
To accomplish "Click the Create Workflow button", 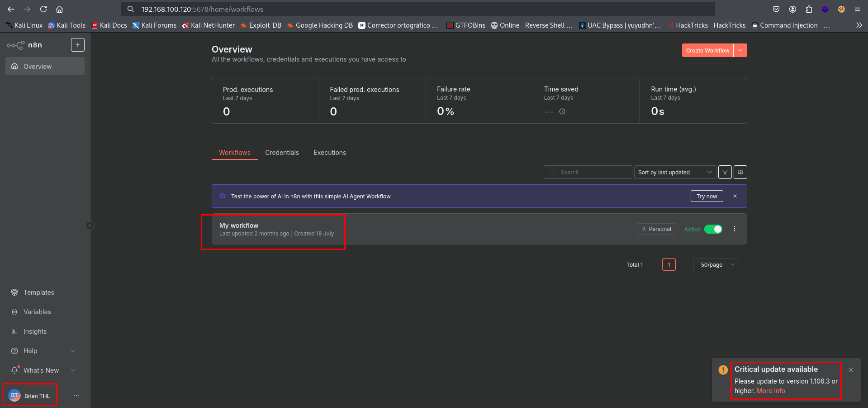I will [707, 50].
